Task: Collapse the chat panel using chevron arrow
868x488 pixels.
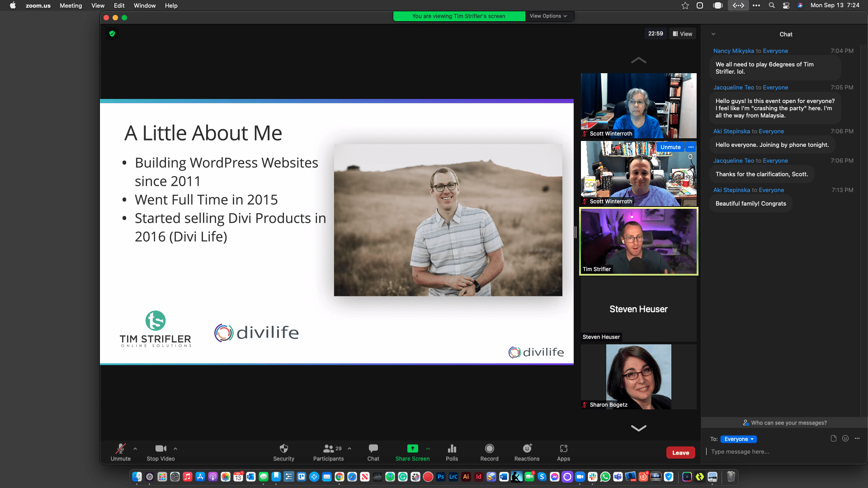Action: tap(713, 34)
